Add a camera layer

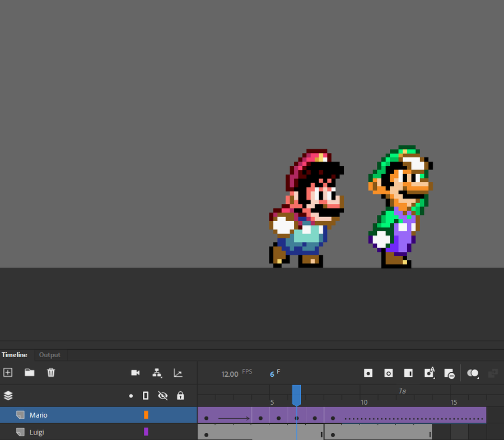point(135,373)
